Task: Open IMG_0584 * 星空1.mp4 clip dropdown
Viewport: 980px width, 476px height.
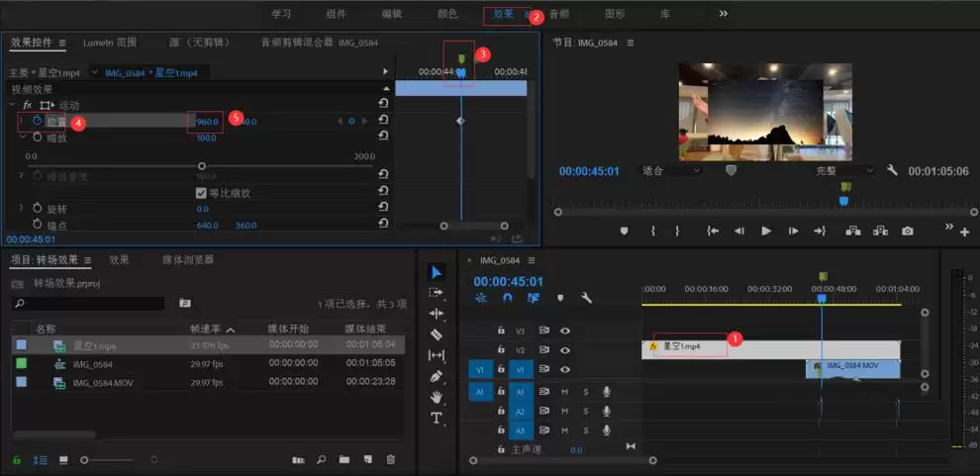Action: click(95, 72)
